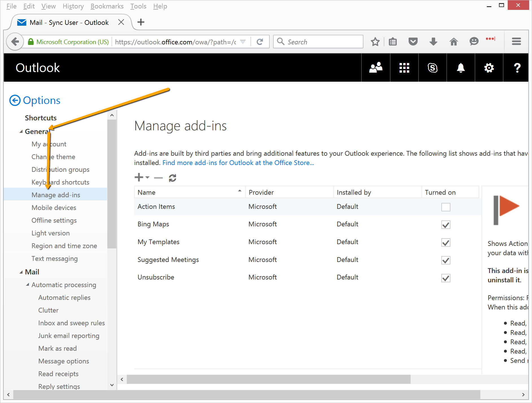
Task: Click the green padlock site identity icon
Action: (31, 42)
